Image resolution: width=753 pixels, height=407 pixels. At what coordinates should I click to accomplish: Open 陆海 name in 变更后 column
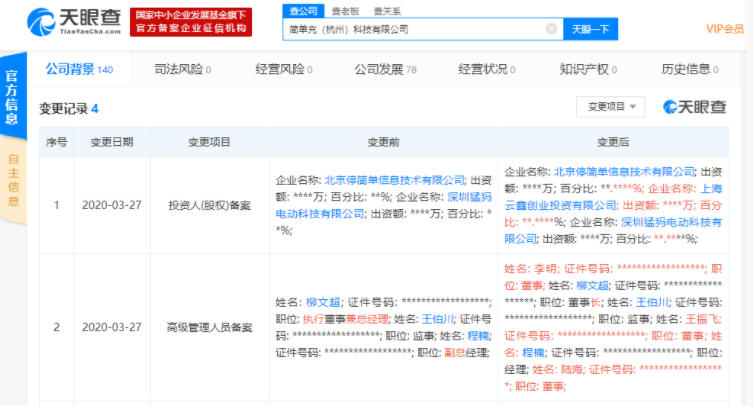(x=571, y=370)
